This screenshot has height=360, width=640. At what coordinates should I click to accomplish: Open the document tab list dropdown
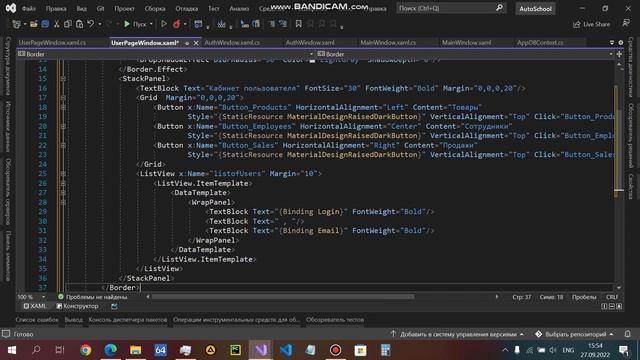(611, 42)
